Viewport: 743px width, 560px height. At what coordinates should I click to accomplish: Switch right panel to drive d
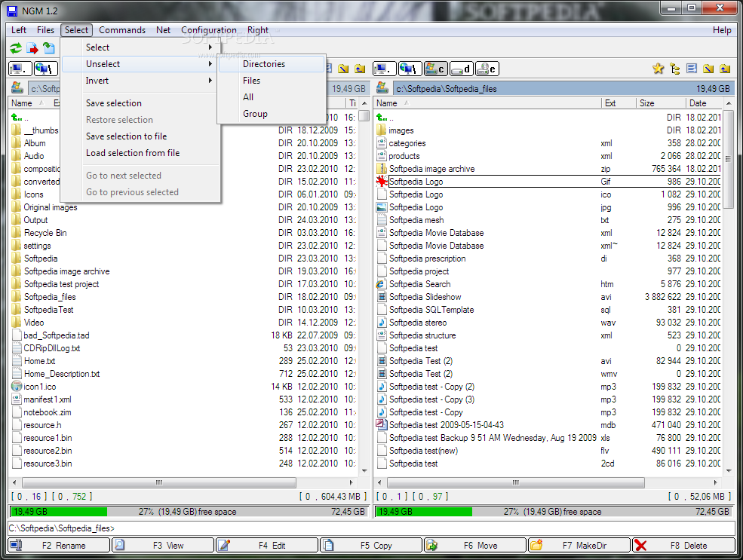click(461, 69)
